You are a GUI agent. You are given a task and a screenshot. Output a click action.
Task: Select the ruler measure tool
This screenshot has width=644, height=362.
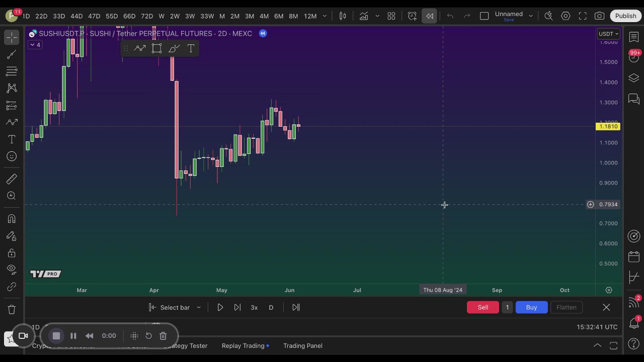click(x=12, y=179)
